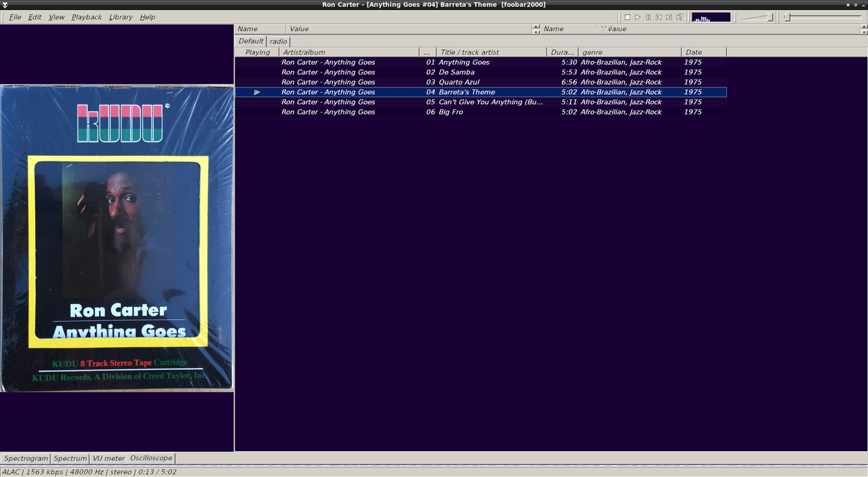Select track 01 Anything Goes

click(x=481, y=62)
